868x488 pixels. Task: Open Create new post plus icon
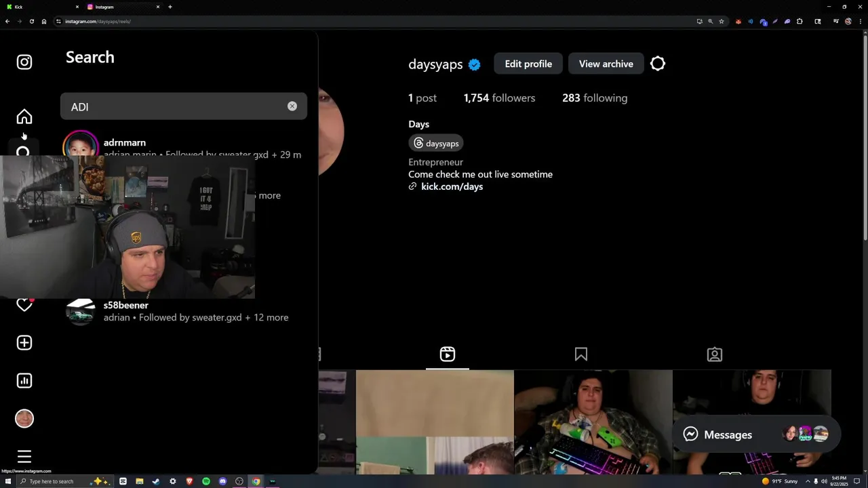(24, 343)
